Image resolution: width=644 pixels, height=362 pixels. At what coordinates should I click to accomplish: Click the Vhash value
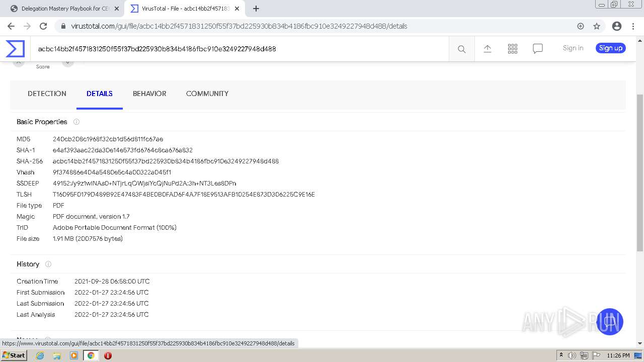coord(112,172)
